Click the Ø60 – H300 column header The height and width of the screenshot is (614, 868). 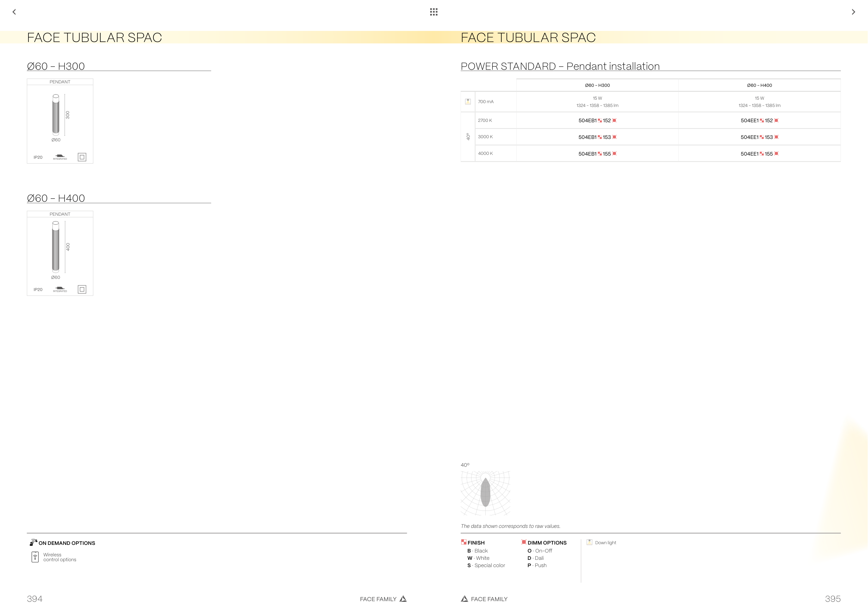pyautogui.click(x=597, y=85)
